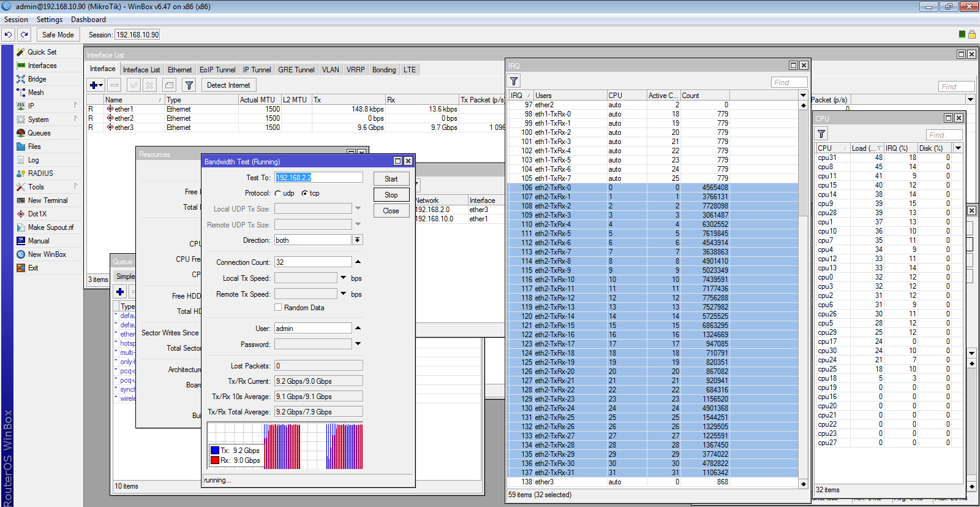Click the Detect Internet button

point(228,85)
